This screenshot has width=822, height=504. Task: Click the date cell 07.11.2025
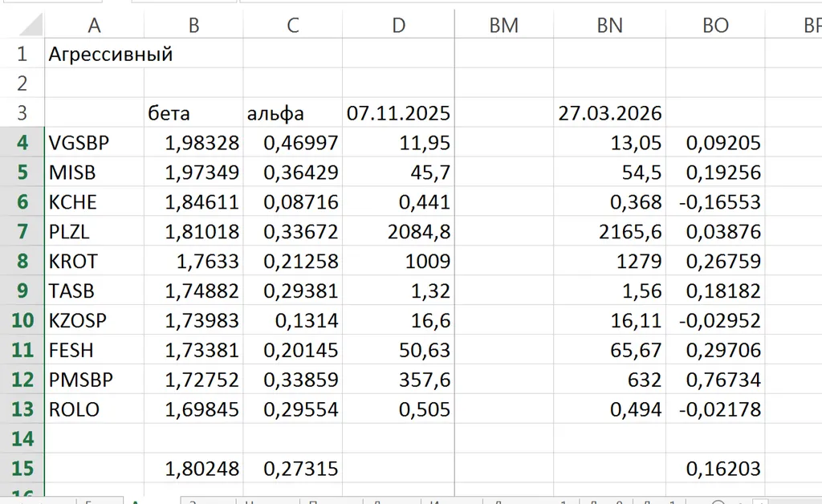pos(398,112)
